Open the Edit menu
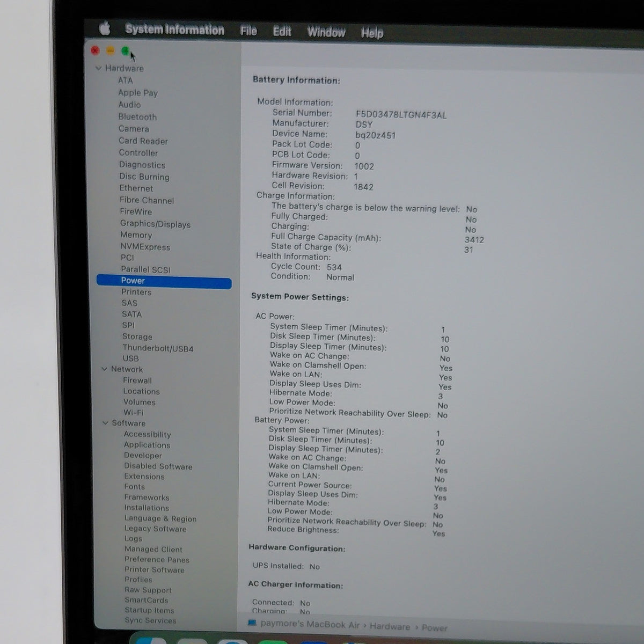 click(282, 32)
